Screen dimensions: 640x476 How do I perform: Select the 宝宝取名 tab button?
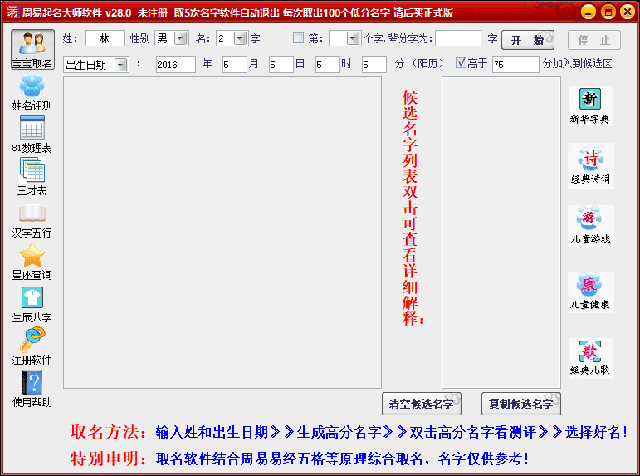[x=33, y=49]
